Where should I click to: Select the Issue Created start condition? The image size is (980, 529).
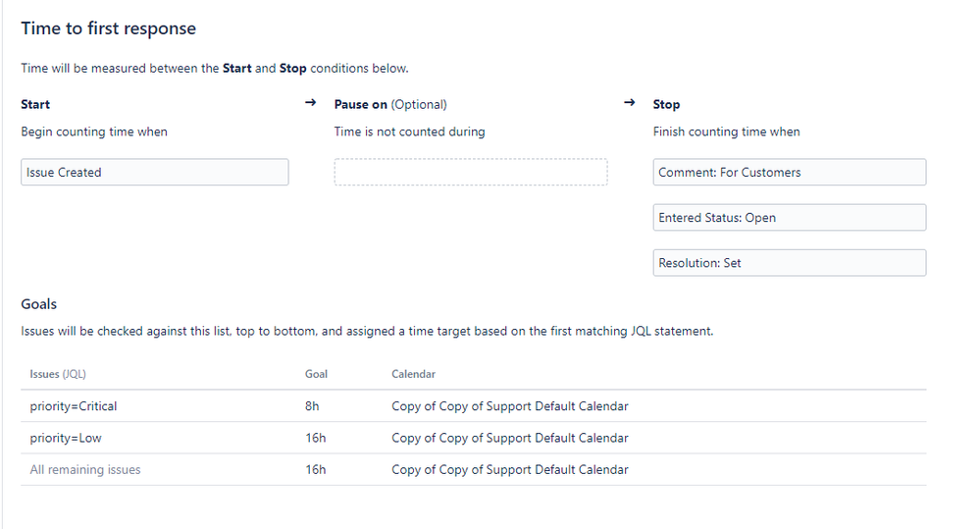pyautogui.click(x=154, y=172)
